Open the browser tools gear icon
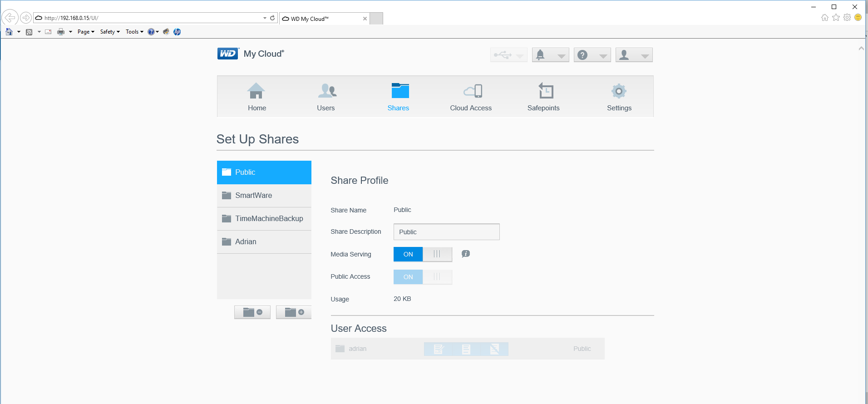This screenshot has width=868, height=404. [847, 18]
